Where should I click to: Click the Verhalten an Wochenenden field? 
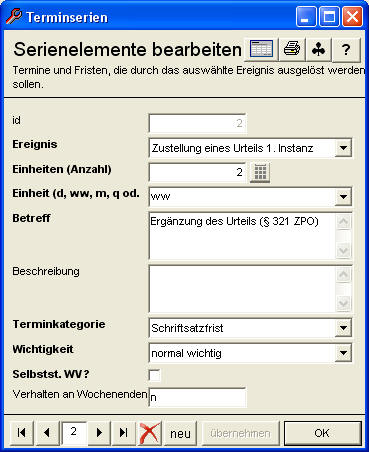click(197, 397)
